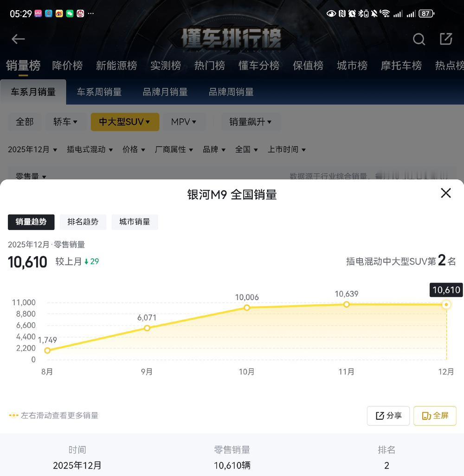Select the 销量榜 tab
This screenshot has height=476, width=464.
[23, 65]
